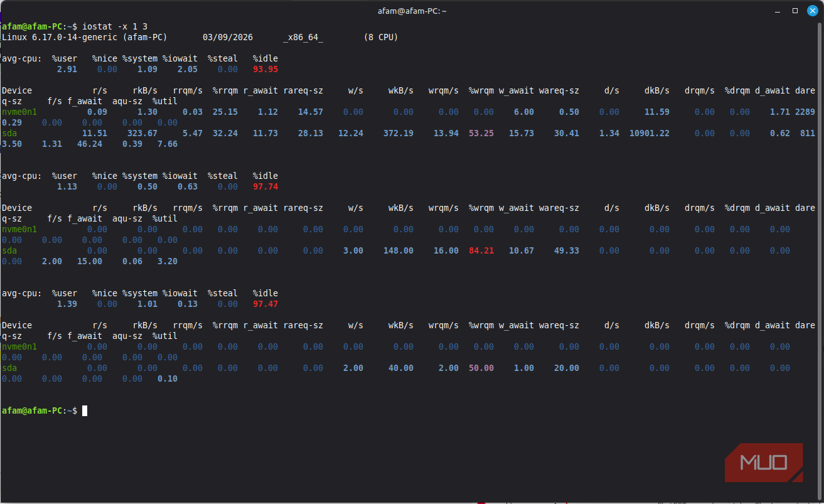This screenshot has height=504, width=824.
Task: Click the f_await value 15.00
Action: point(90,261)
